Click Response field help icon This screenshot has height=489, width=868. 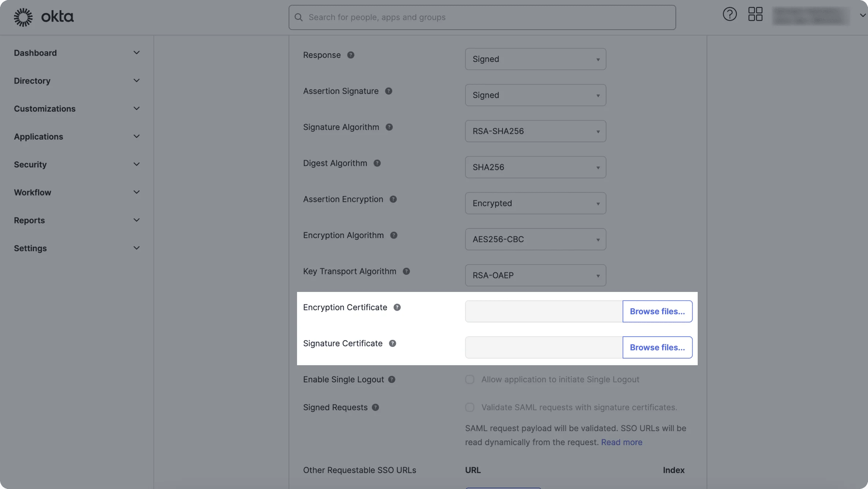[351, 55]
